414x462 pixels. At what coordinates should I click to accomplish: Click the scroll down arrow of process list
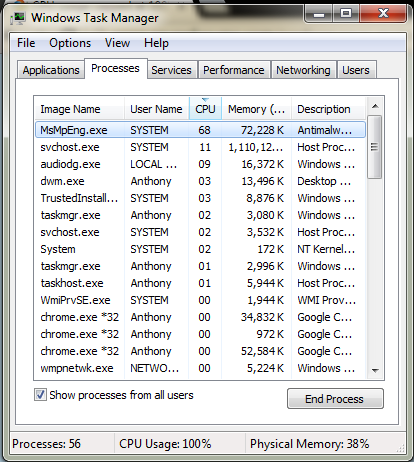375,370
